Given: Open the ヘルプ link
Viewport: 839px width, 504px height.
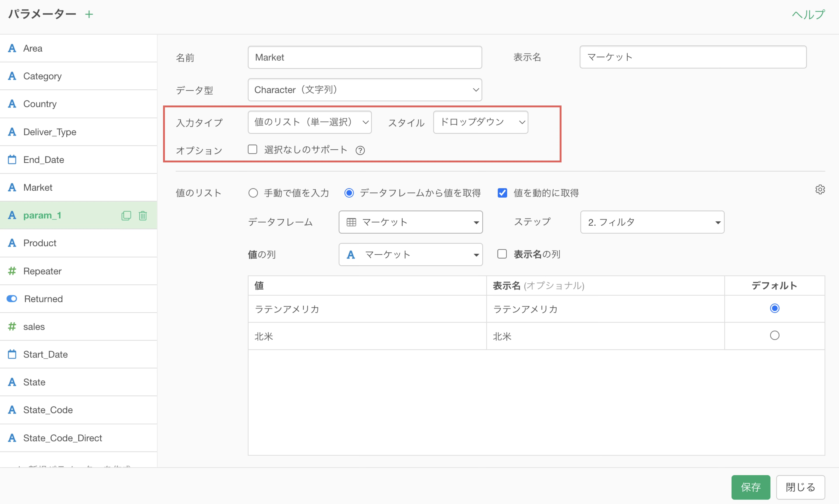Looking at the screenshot, I should pyautogui.click(x=808, y=14).
